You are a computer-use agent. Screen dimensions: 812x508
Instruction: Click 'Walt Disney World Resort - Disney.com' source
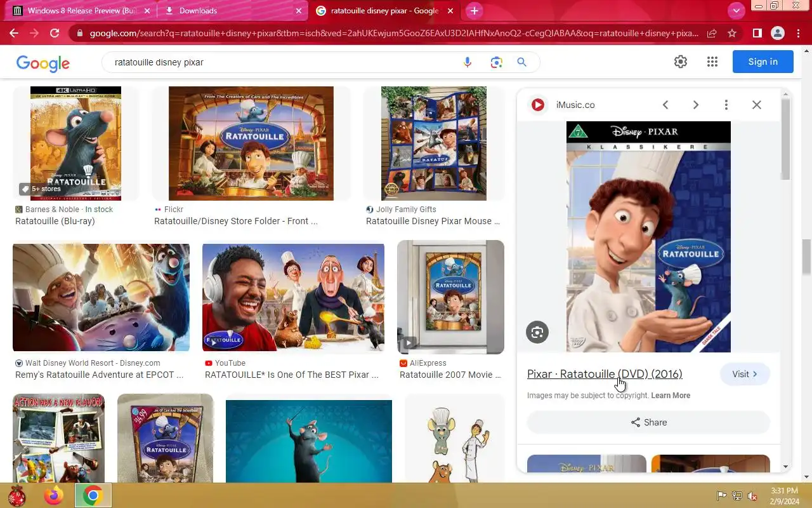click(93, 363)
